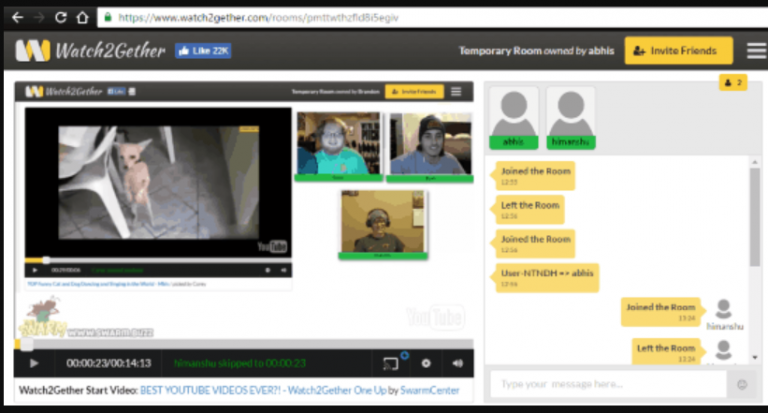Click the YouTube watermark in the main player
768x413 pixels.
[435, 317]
